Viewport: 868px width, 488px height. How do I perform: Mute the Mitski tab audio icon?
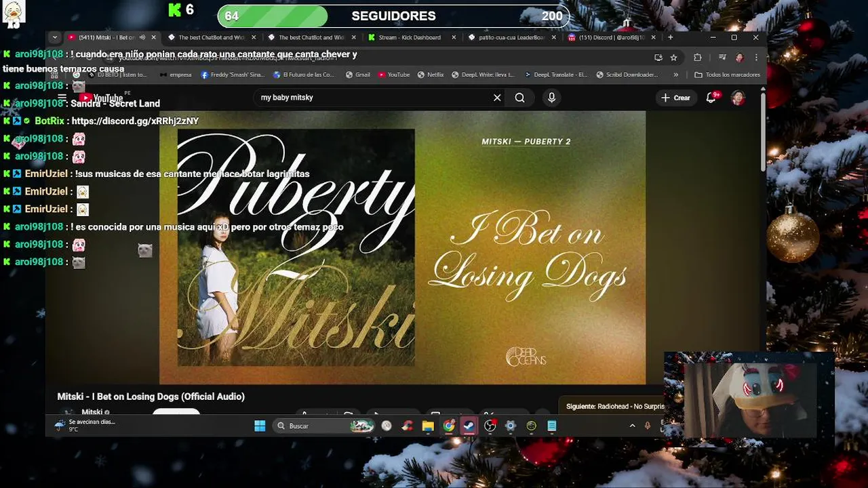(142, 37)
